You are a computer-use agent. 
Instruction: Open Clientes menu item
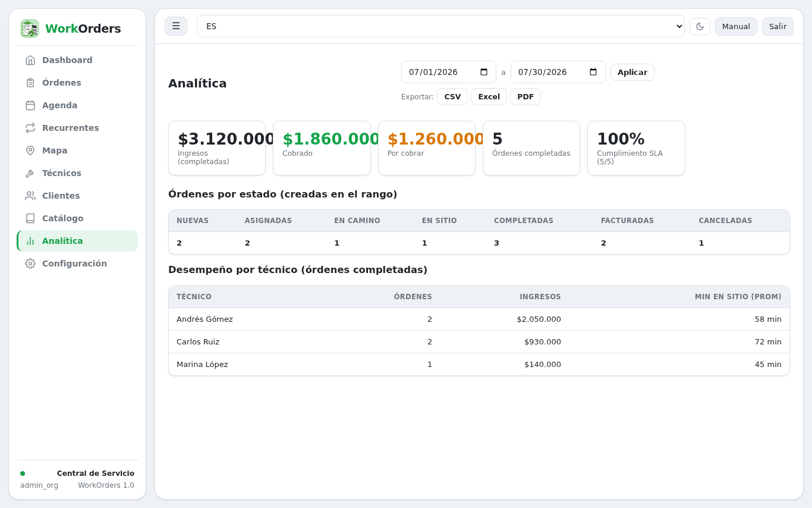click(77, 196)
